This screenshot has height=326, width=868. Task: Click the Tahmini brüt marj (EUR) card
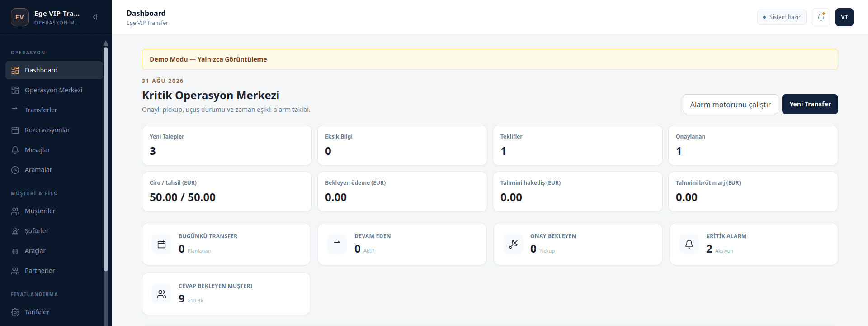click(x=753, y=192)
